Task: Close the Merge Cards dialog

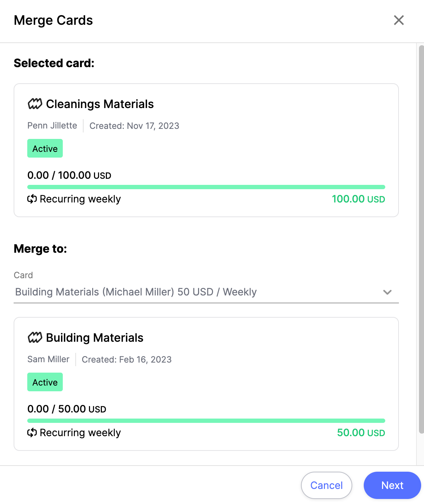Action: coord(399,20)
